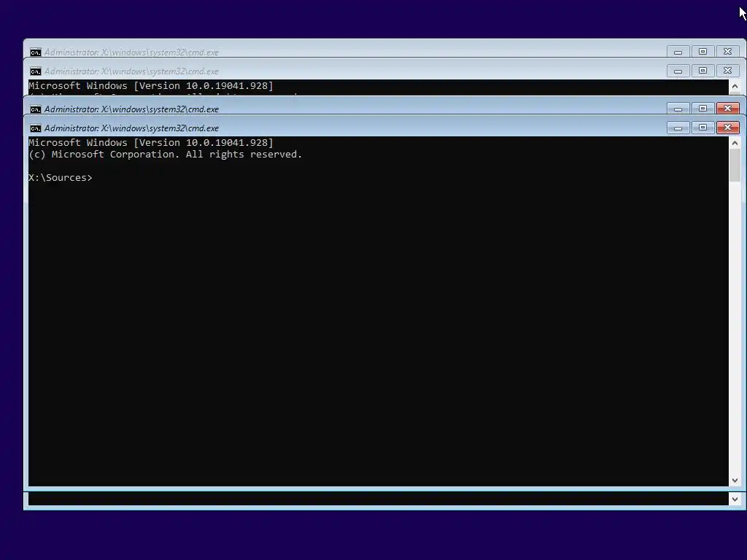The width and height of the screenshot is (747, 560).
Task: Click "Microsoft Windows [Version 10.0.19041.928]" in the front window
Action: point(151,143)
